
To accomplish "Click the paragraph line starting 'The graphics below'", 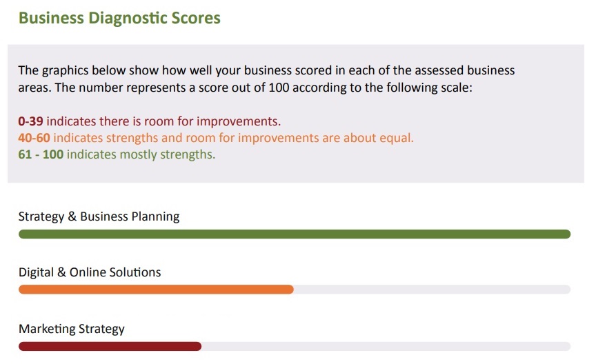I will point(266,70).
